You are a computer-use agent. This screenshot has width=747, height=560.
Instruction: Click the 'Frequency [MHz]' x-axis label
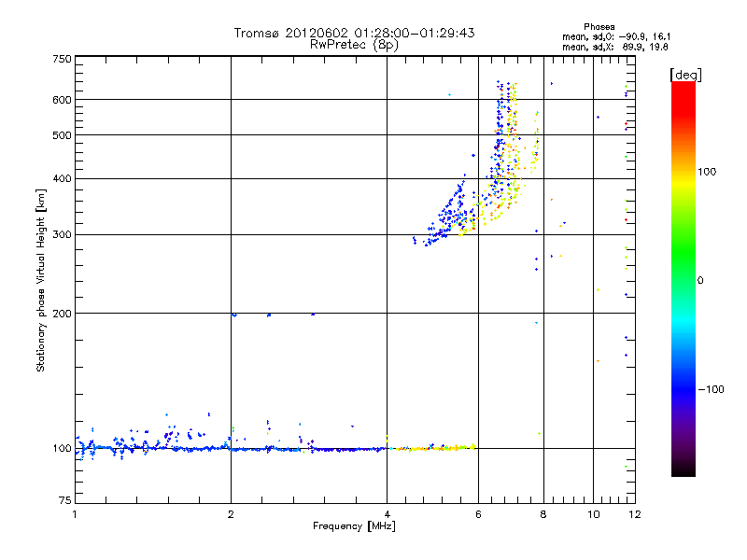pyautogui.click(x=354, y=525)
